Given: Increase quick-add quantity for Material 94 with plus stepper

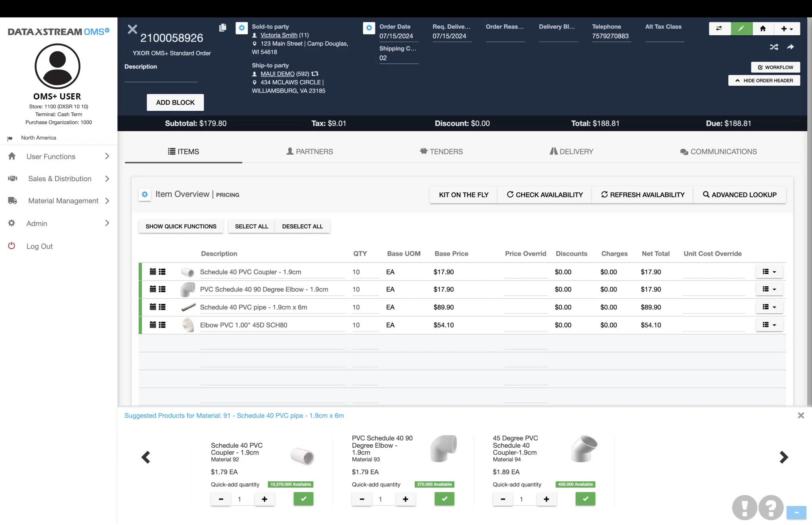Looking at the screenshot, I should coord(547,499).
